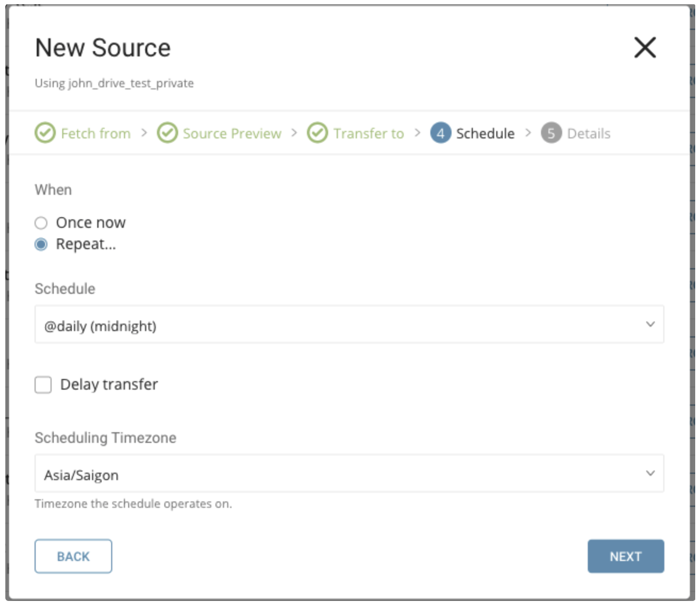
Task: Go to the Transfer to step
Action: 369,134
